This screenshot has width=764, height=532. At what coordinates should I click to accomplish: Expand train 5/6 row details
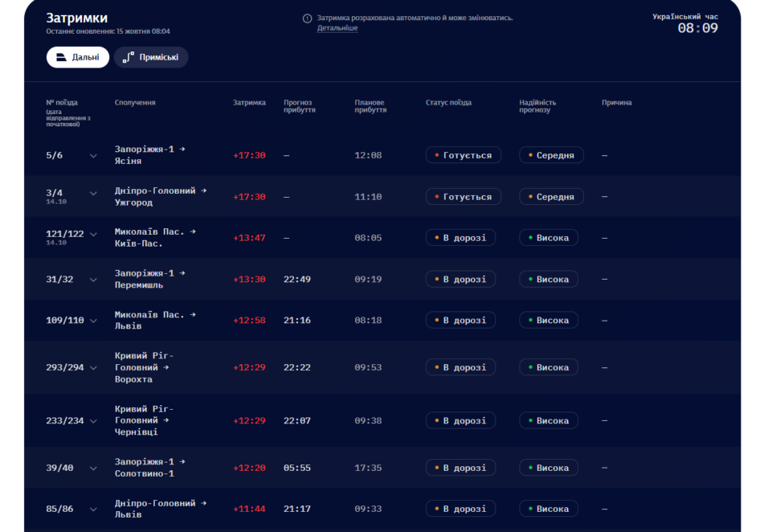click(93, 156)
